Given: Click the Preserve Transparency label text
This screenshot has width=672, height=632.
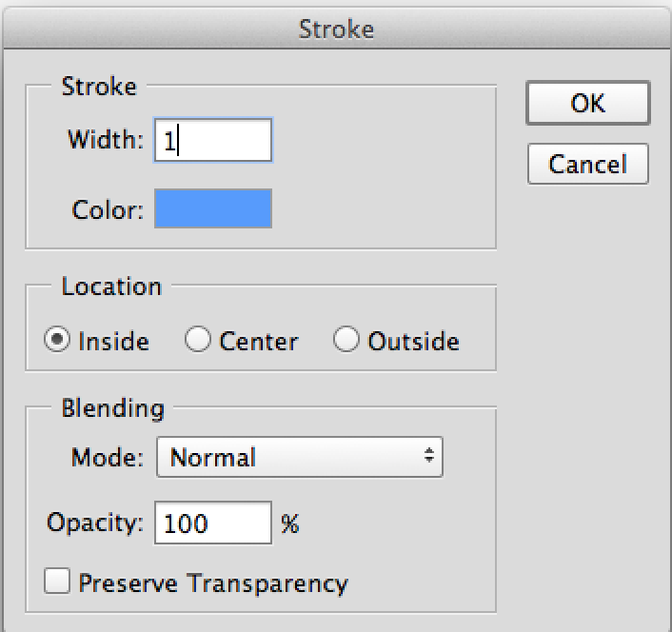Looking at the screenshot, I should [213, 584].
